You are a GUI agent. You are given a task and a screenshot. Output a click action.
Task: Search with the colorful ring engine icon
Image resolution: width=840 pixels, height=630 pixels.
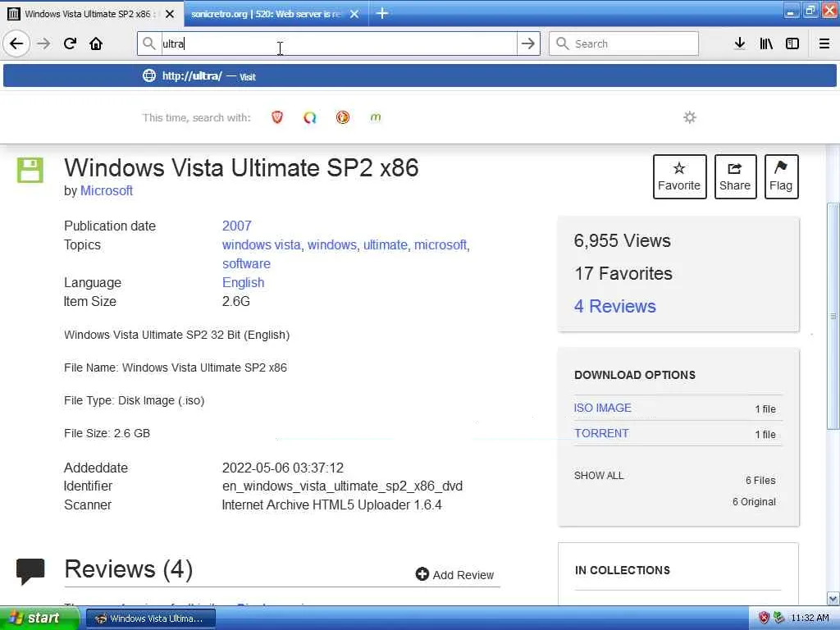click(x=309, y=117)
